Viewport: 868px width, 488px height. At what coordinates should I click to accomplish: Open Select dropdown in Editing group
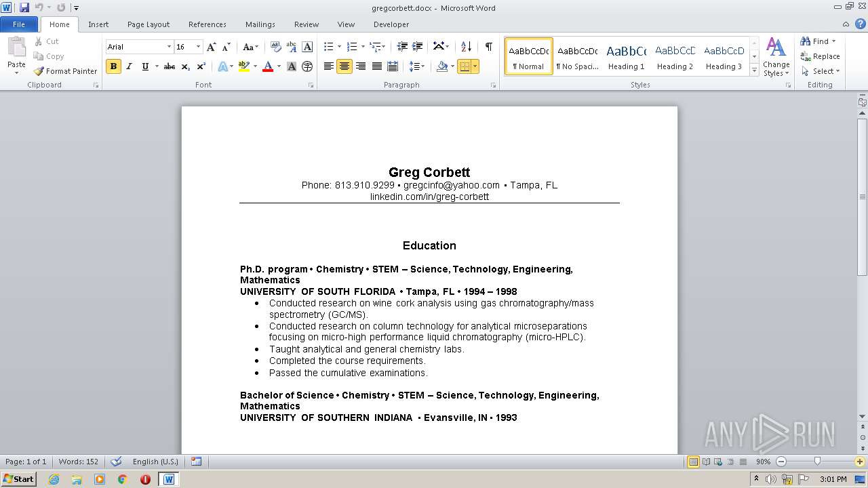tap(821, 71)
